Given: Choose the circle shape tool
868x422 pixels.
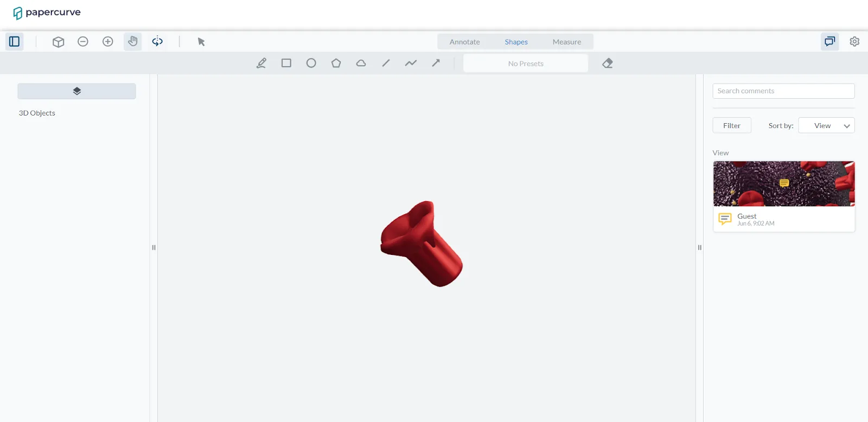Looking at the screenshot, I should coord(311,63).
